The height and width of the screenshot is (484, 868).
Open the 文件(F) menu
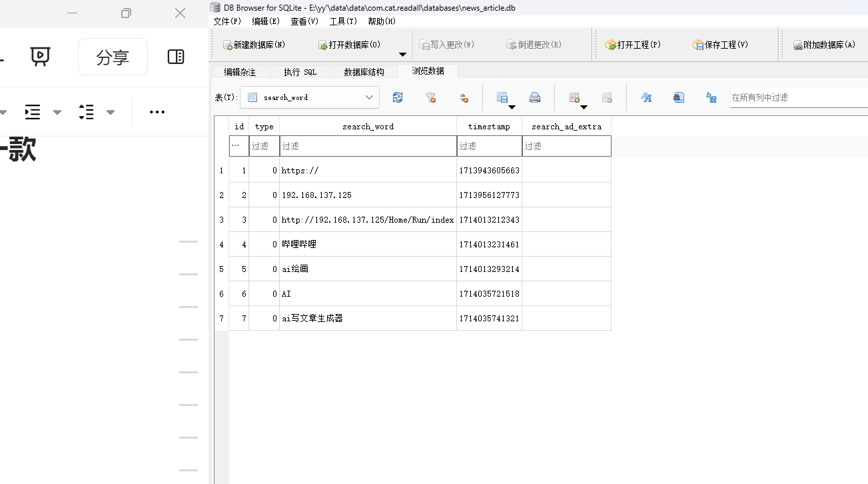click(227, 21)
